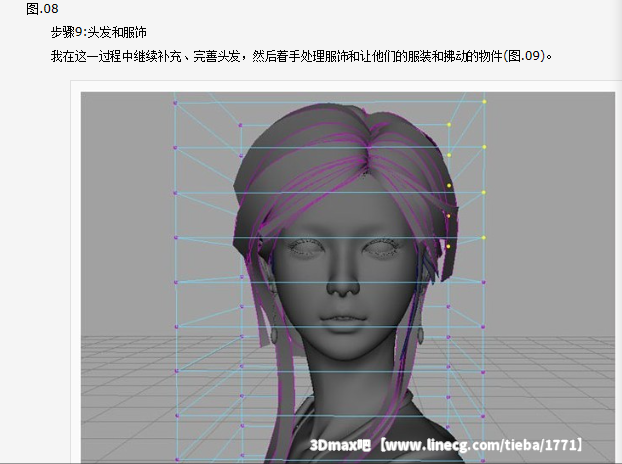Click the paragraph mentioning (图.09)

click(301, 56)
